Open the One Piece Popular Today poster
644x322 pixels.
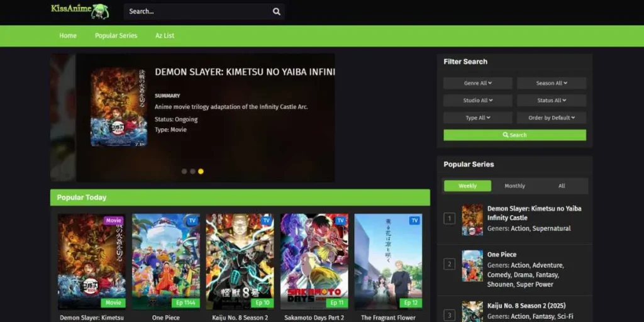point(166,261)
